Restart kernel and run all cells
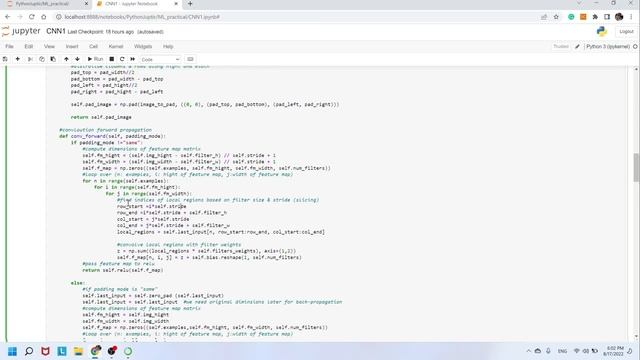Screen dimensions: 640x360 (x=133, y=59)
